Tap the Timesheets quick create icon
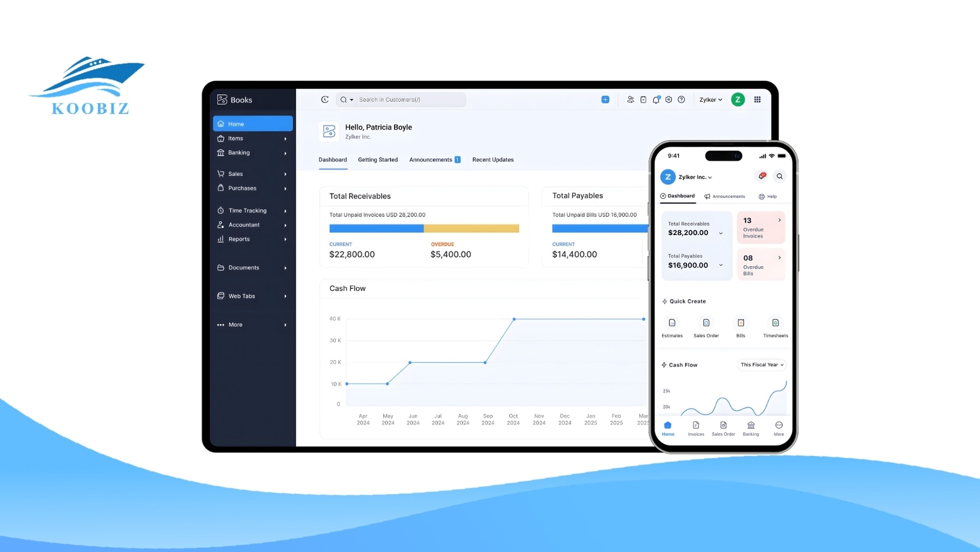980x552 pixels. (775, 323)
